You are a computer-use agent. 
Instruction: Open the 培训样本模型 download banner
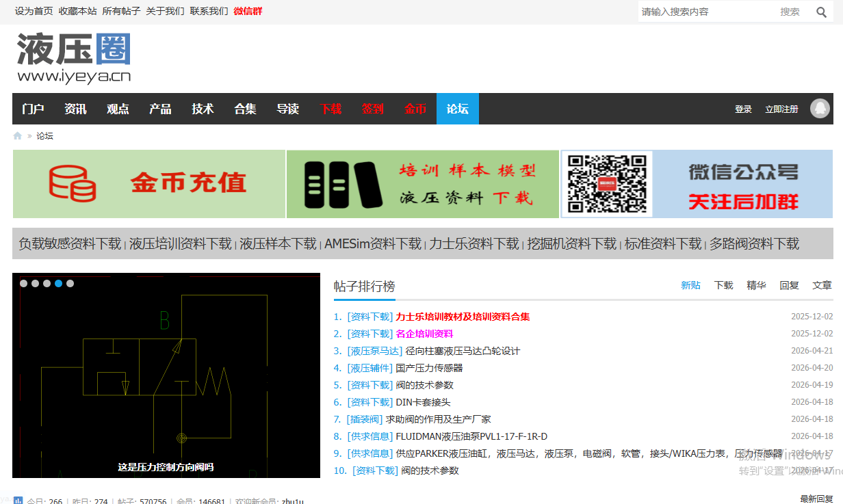tap(423, 184)
